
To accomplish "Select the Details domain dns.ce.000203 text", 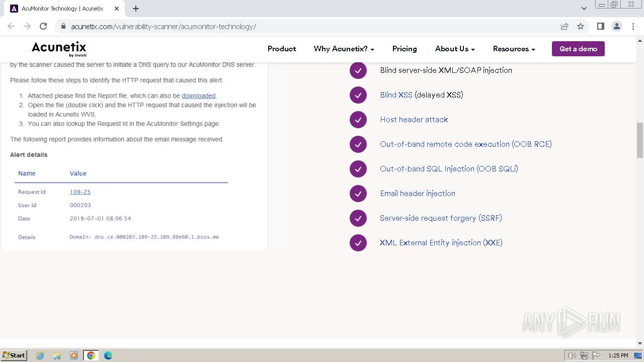I will (144, 237).
